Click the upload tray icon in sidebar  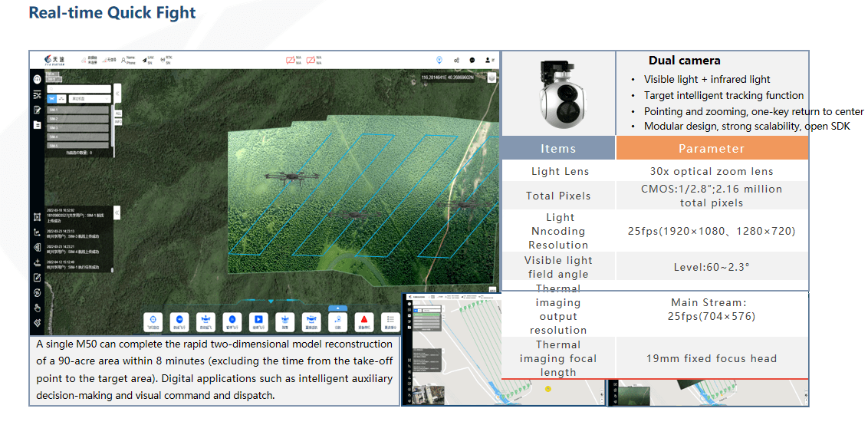coord(37,262)
